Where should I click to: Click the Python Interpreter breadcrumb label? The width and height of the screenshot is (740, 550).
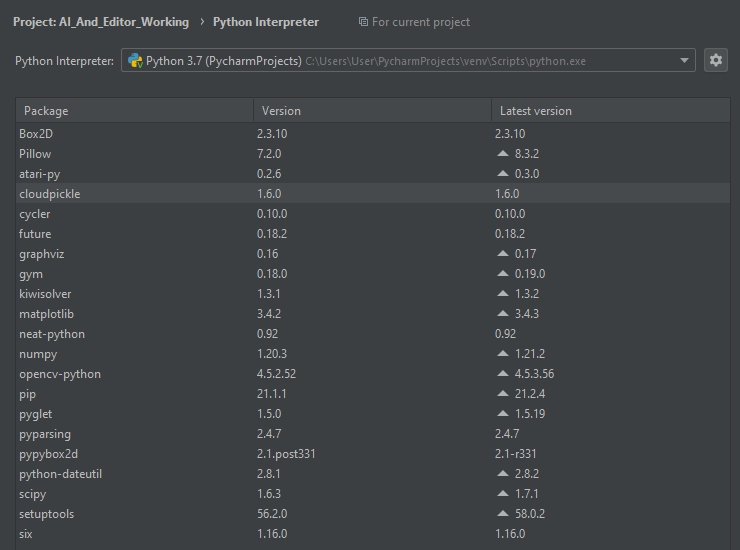266,22
